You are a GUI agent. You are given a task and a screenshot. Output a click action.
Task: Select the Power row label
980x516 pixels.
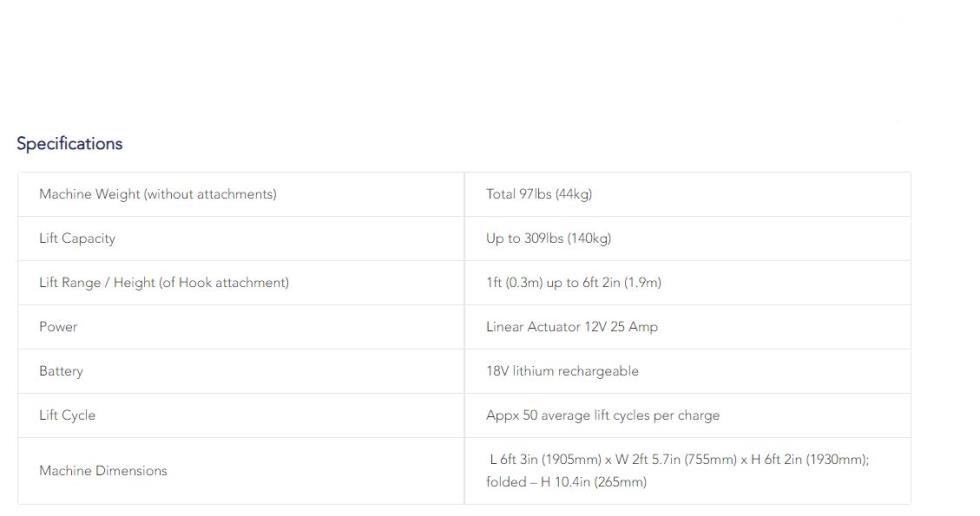point(58,327)
